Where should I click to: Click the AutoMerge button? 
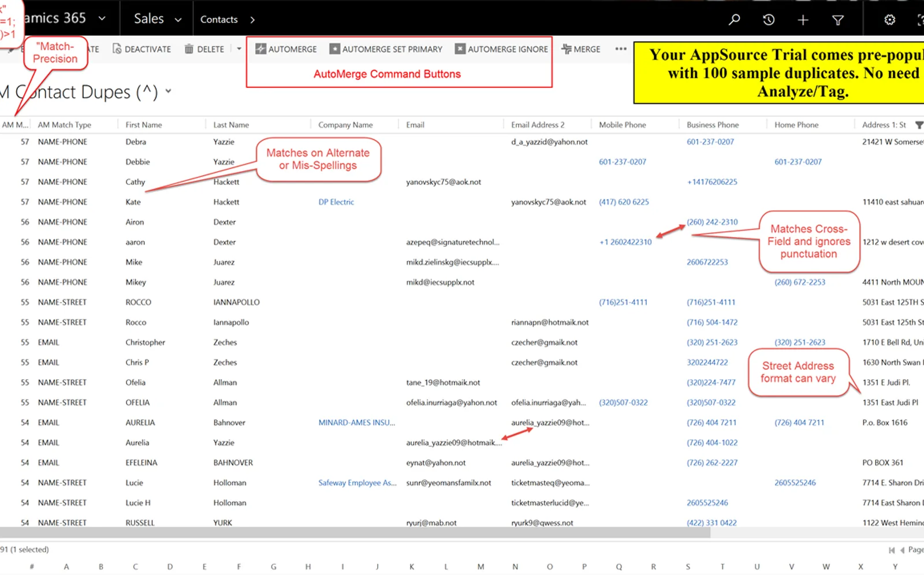point(286,49)
